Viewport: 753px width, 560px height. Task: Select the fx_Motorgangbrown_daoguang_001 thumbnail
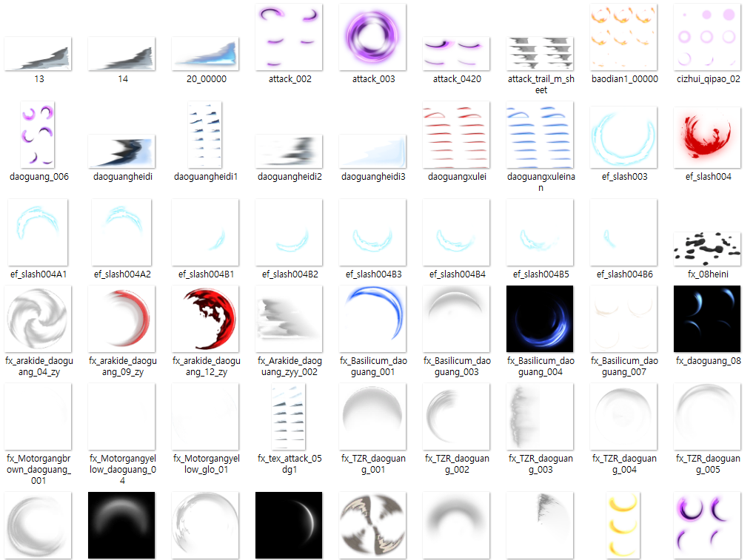coord(38,416)
